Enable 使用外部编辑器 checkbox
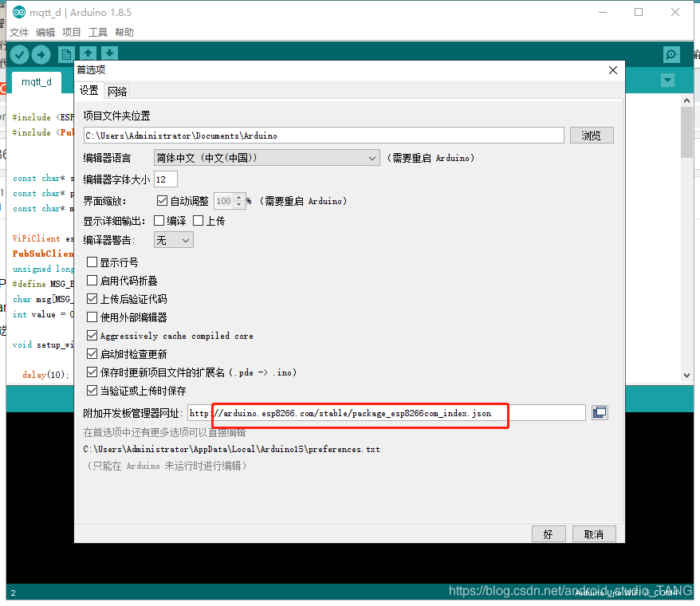This screenshot has height=606, width=700. [x=92, y=317]
